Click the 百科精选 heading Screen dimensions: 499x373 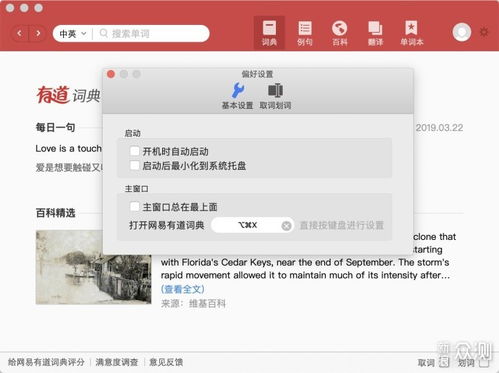point(55,213)
